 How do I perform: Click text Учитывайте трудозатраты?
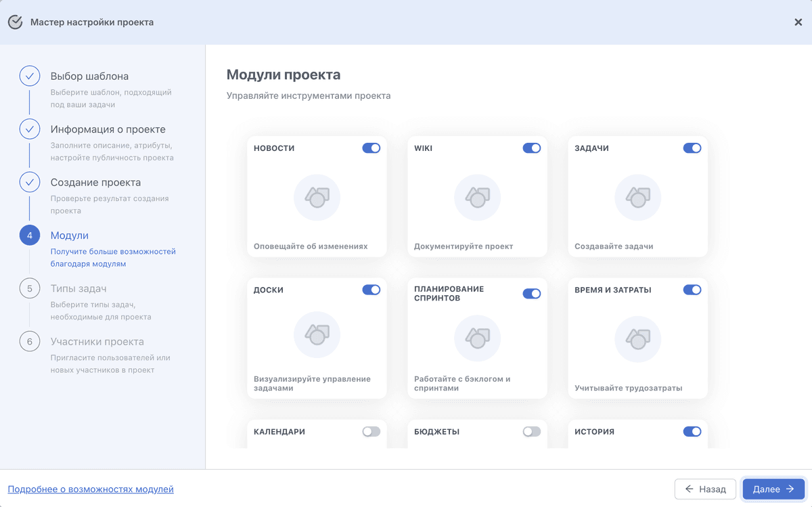(x=629, y=389)
